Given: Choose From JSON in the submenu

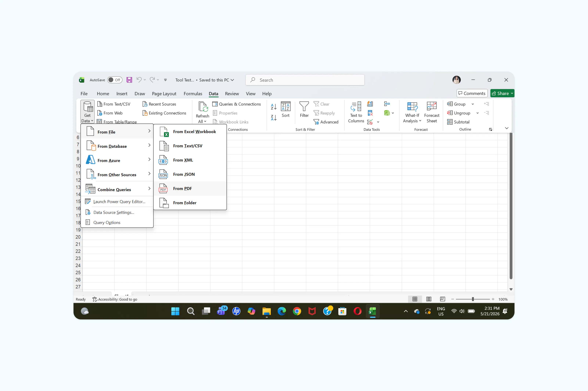Looking at the screenshot, I should (x=190, y=174).
